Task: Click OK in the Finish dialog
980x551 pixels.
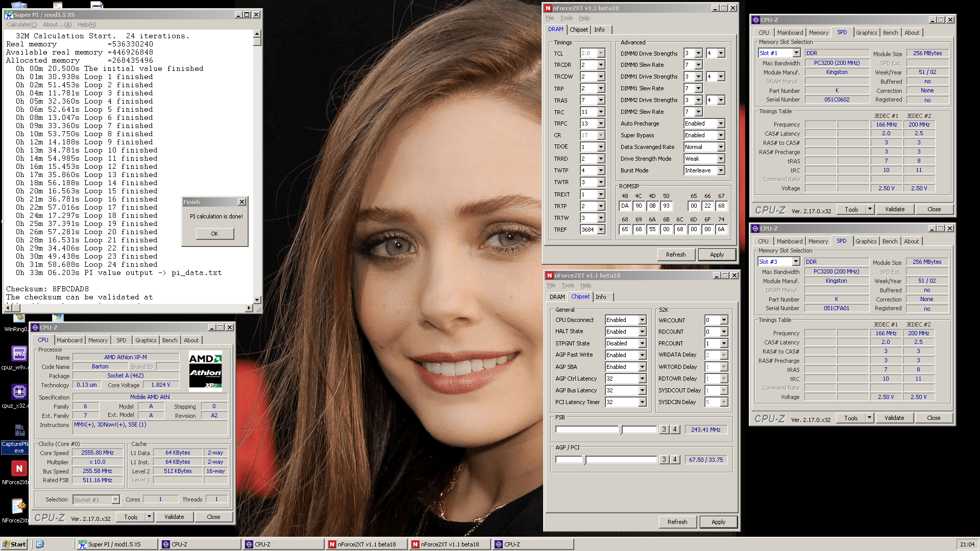Action: click(214, 234)
